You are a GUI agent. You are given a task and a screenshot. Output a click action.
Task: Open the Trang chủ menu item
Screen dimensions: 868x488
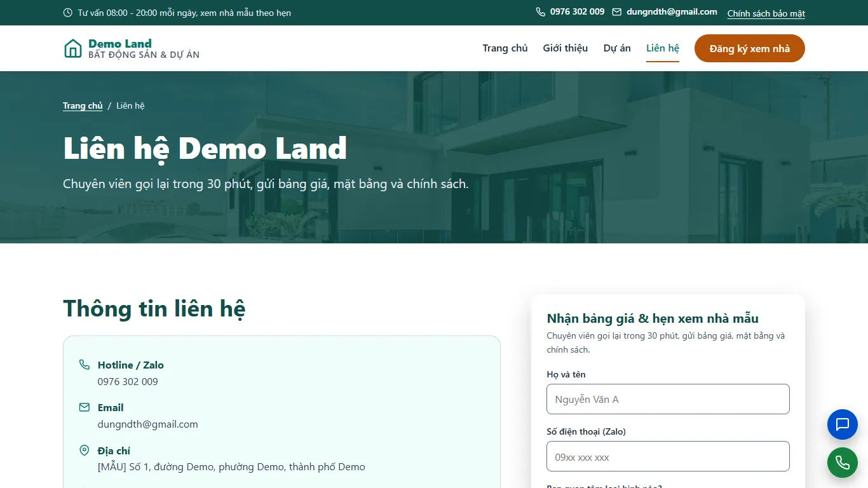[x=505, y=48]
